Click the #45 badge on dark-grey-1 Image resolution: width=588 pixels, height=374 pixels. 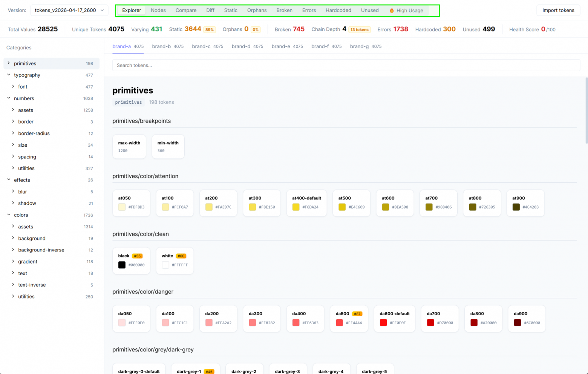click(209, 372)
